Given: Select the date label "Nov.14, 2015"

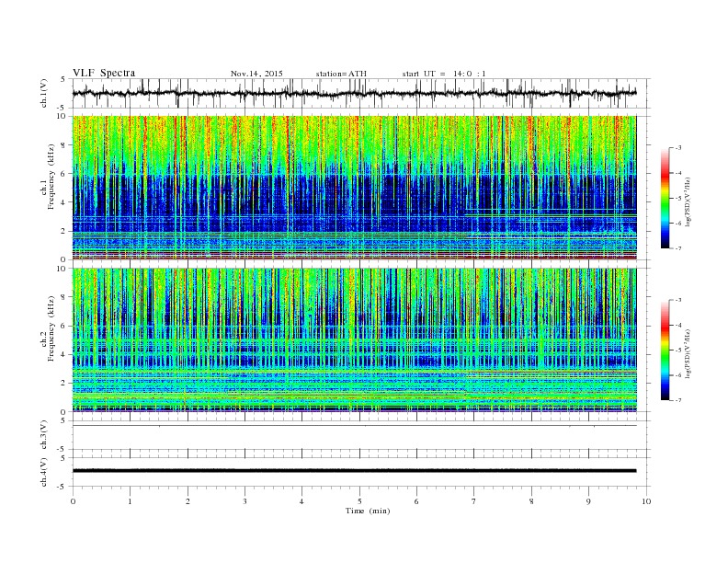Looking at the screenshot, I should click(x=256, y=74).
